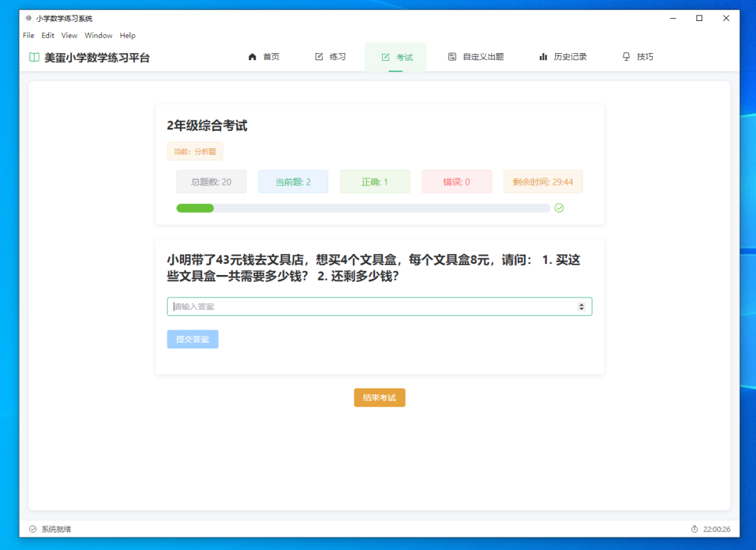Image resolution: width=756 pixels, height=550 pixels.
Task: Click the icon beside 自定义出题
Action: pos(451,57)
